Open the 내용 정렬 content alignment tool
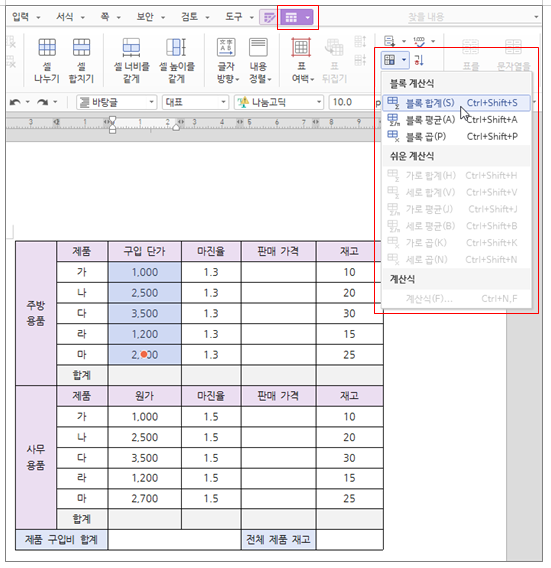This screenshot has width=551, height=568. tap(258, 47)
